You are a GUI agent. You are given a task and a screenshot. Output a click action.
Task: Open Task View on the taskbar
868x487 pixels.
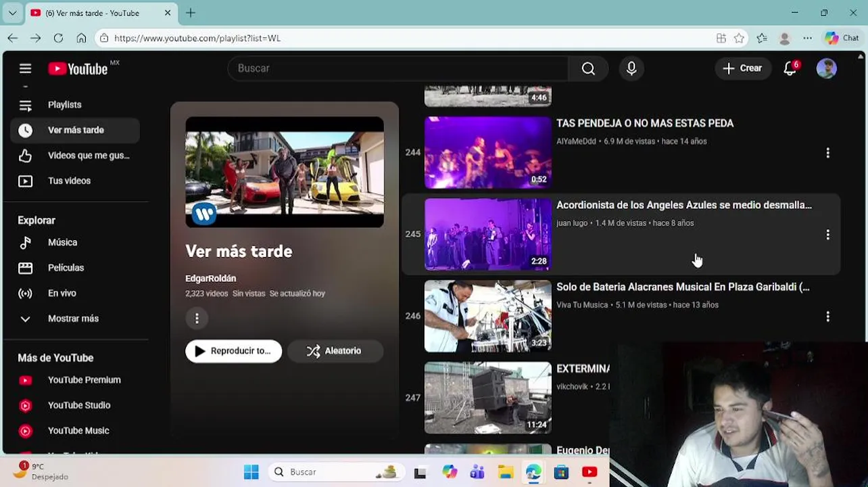click(420, 472)
